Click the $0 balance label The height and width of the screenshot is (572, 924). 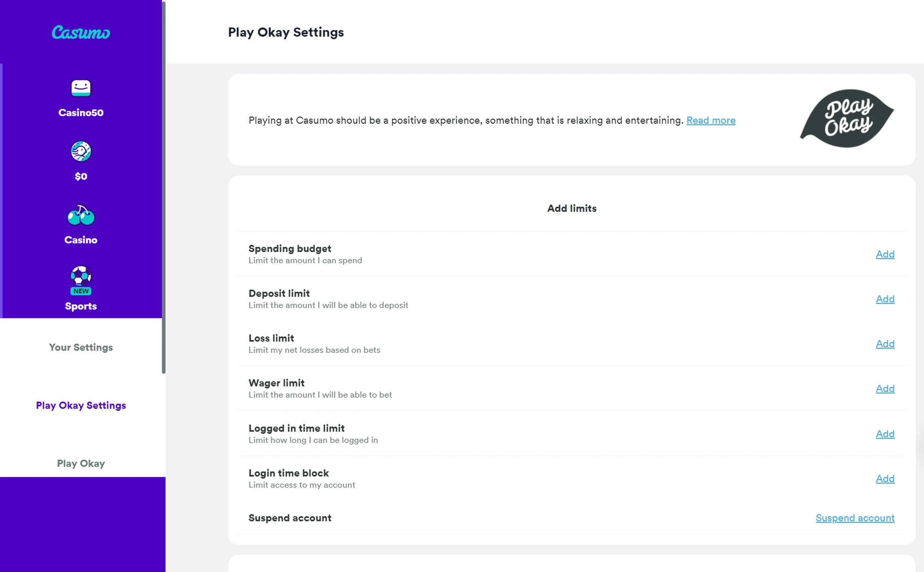tap(81, 176)
